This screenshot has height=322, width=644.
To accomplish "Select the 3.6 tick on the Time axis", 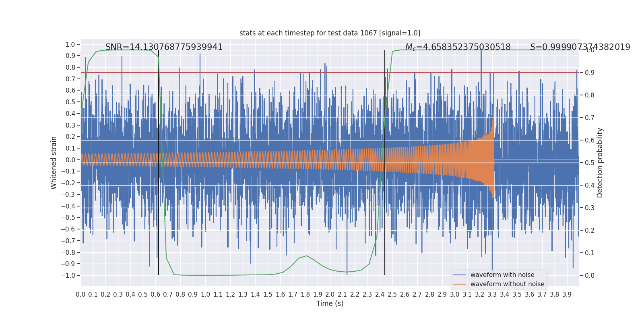I will (530, 294).
